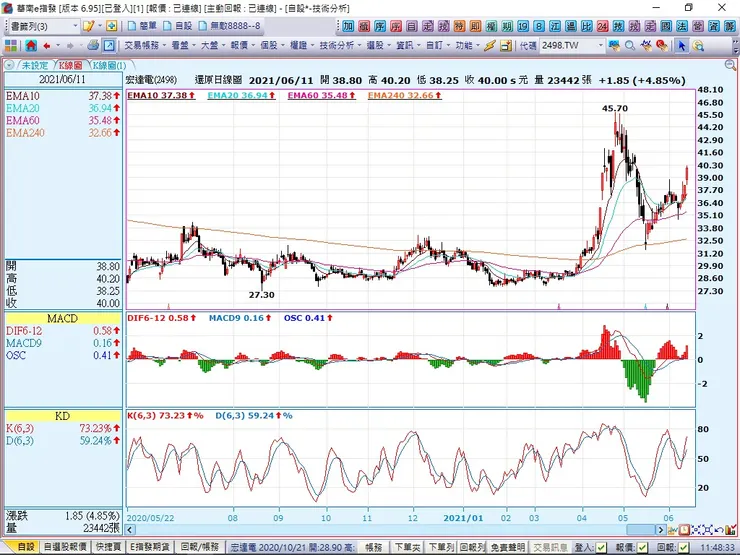Click the blue 8 toolbar icon

[x=539, y=26]
